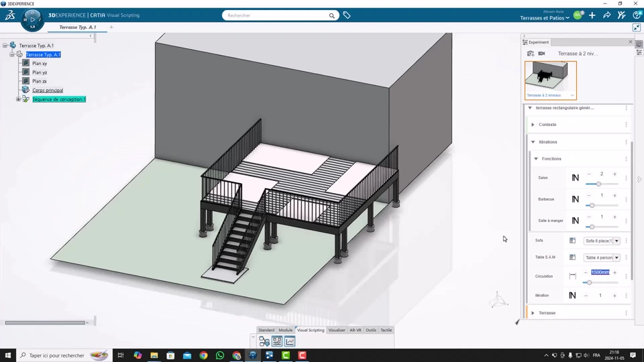Open options menu for Salon row
Viewport: 644px width, 362px height.
(626, 178)
